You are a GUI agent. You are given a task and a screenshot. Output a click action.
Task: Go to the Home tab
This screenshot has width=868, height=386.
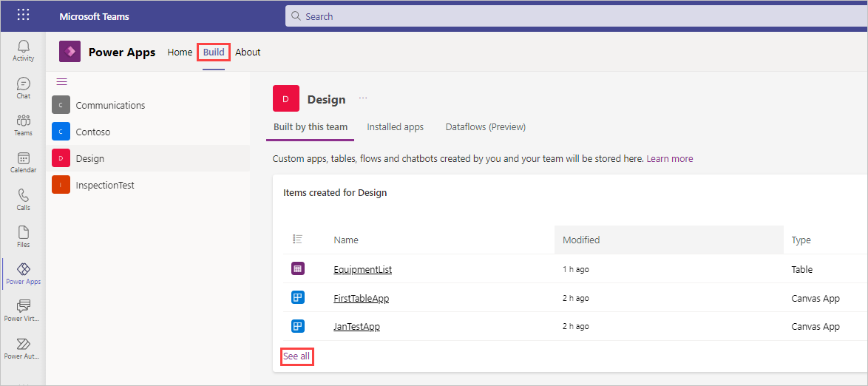[x=180, y=52]
